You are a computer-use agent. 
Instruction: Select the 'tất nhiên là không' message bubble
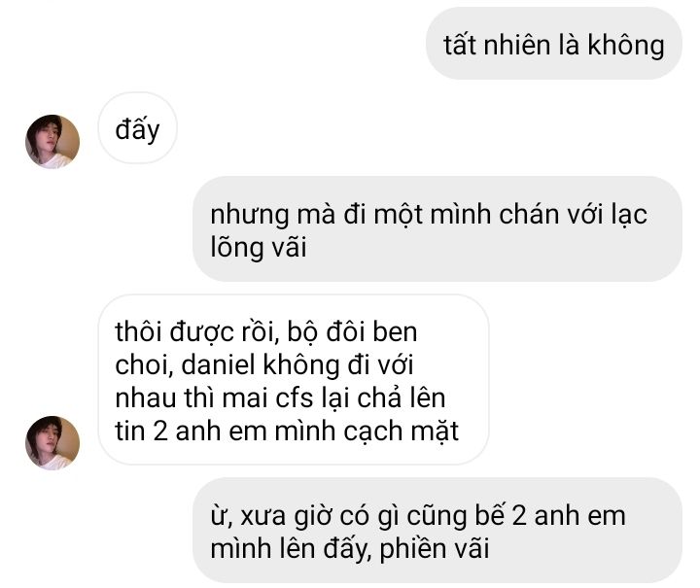553,44
